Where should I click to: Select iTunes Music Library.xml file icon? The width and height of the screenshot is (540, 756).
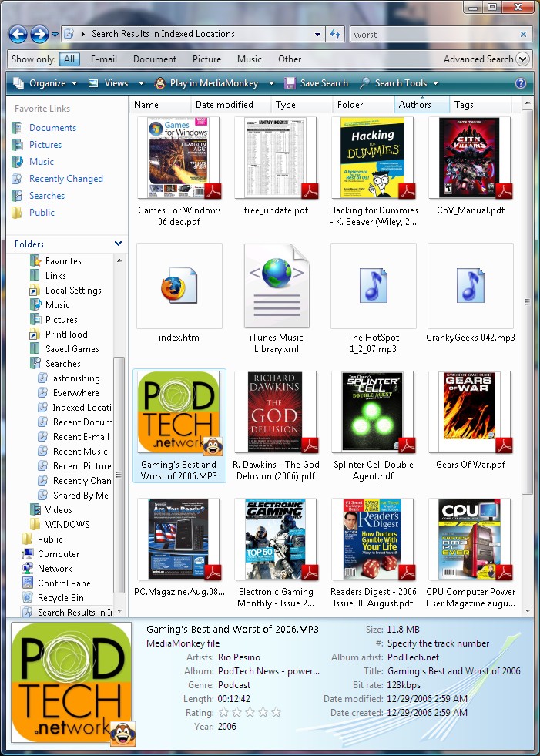(x=277, y=286)
